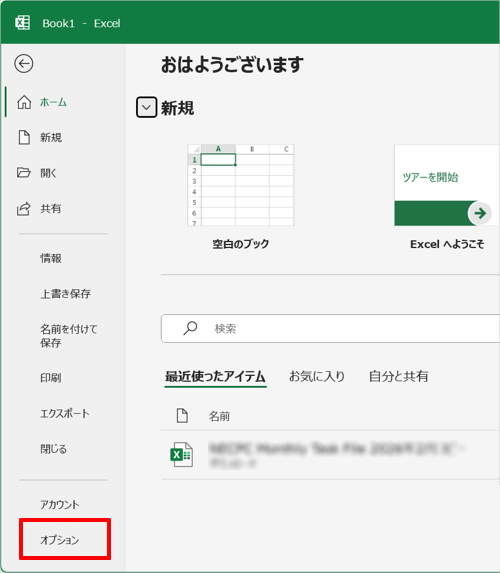Click the share icon beside 共有

tap(24, 208)
